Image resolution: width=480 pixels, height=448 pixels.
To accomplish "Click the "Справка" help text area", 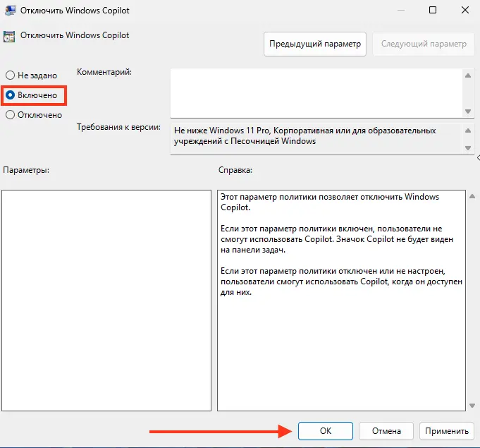I will (341, 301).
